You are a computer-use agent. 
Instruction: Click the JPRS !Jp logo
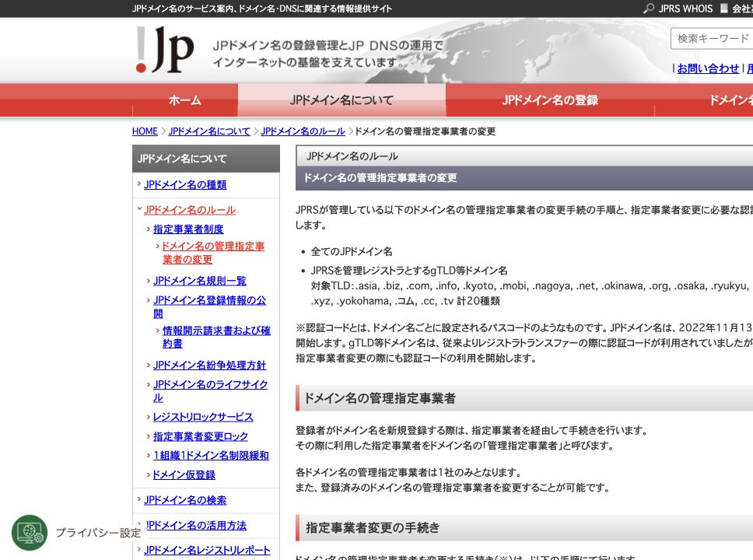pos(165,50)
